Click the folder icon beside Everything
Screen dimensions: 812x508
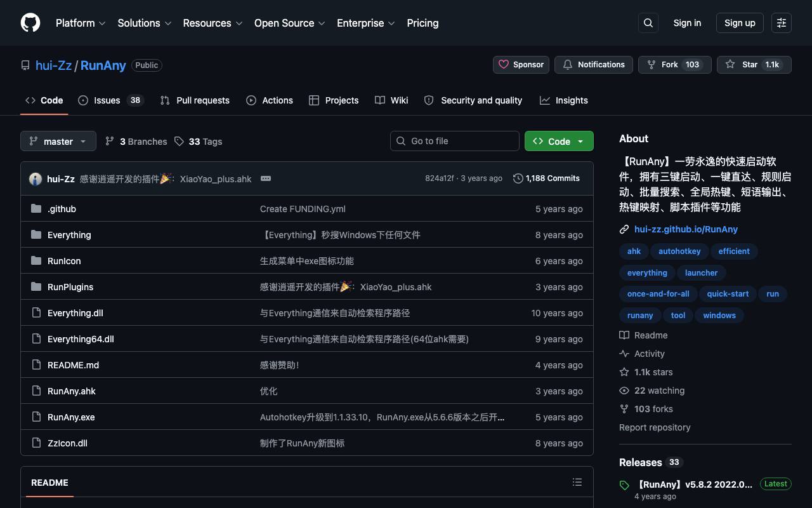tap(36, 235)
